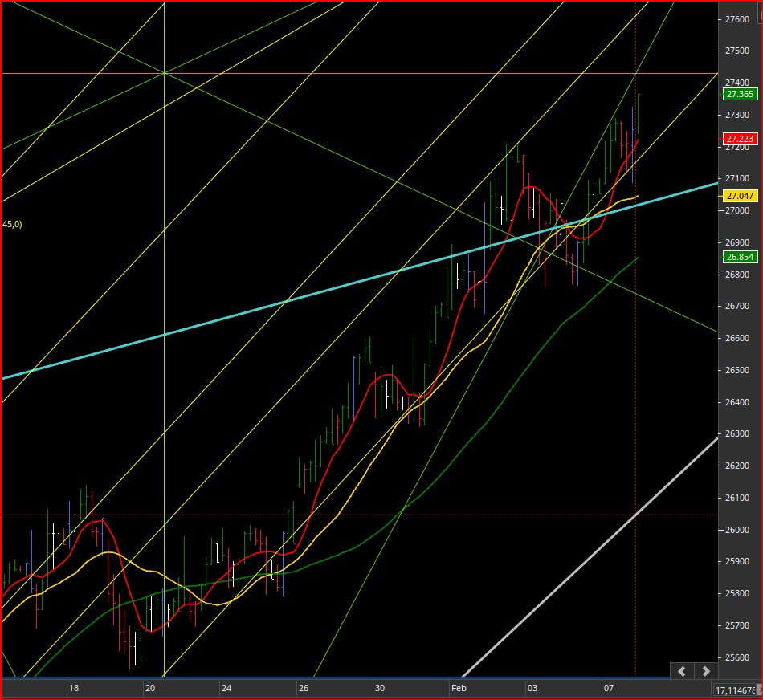Click the 26300 price axis label
This screenshot has height=700, width=763.
pyautogui.click(x=737, y=434)
